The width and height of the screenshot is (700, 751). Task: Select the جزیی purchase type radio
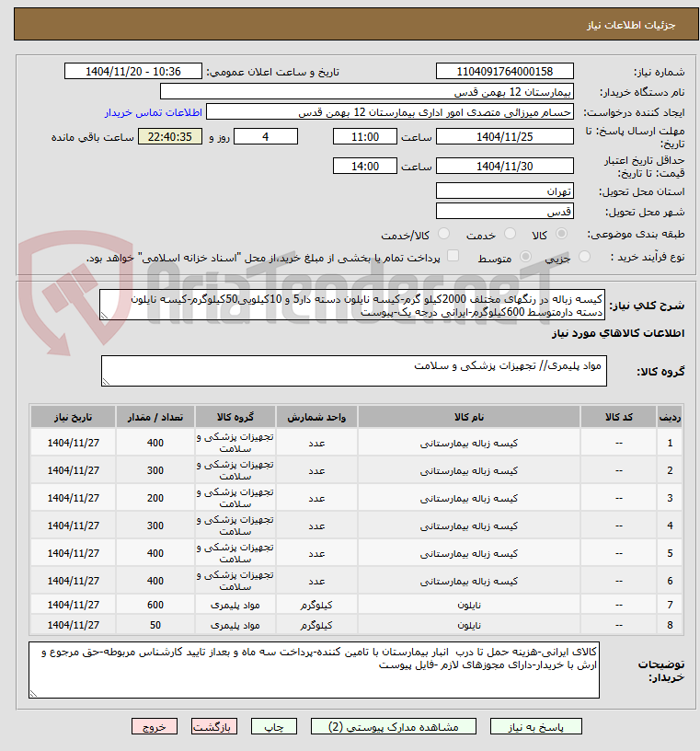(x=584, y=257)
